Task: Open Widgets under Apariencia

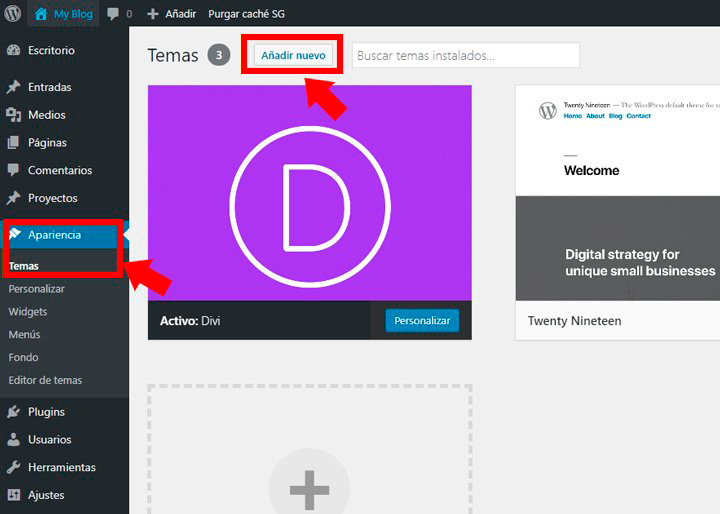Action: [28, 311]
